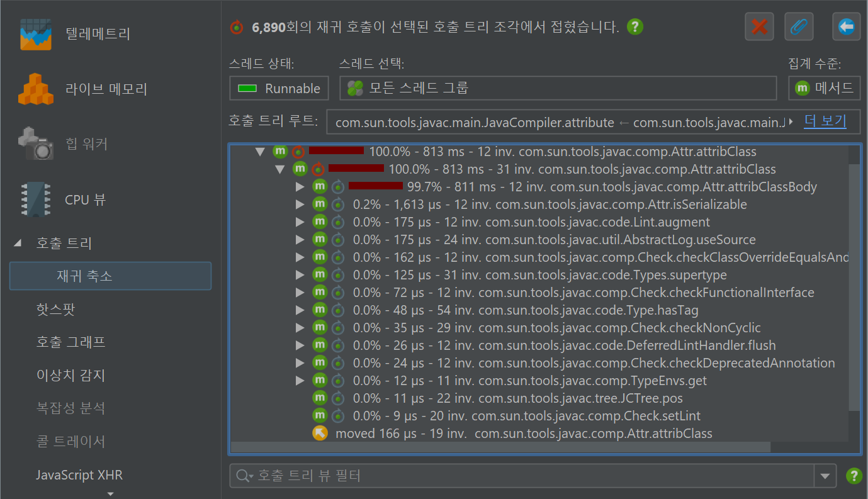This screenshot has height=499, width=868.
Task: Click the 99.7% red bar of attribClassBody
Action: point(376,186)
